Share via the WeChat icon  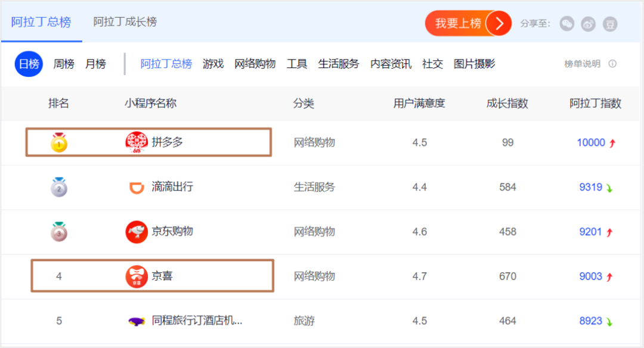coord(567,24)
